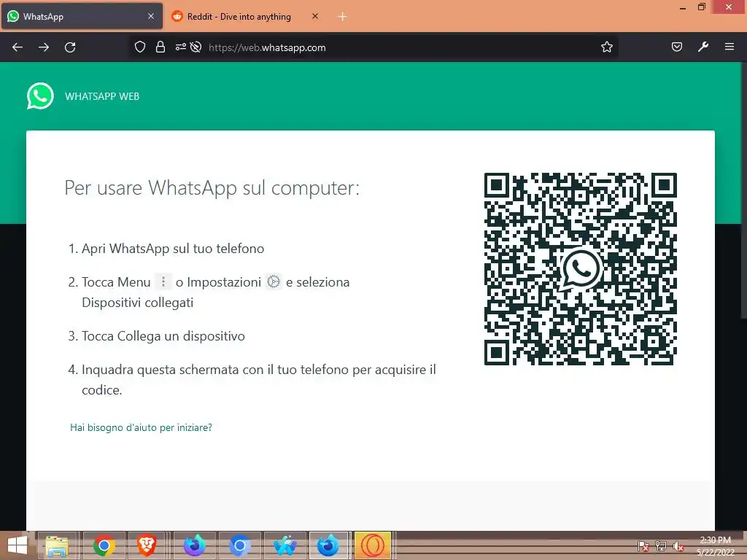Open Waterfox from taskbar

285,545
